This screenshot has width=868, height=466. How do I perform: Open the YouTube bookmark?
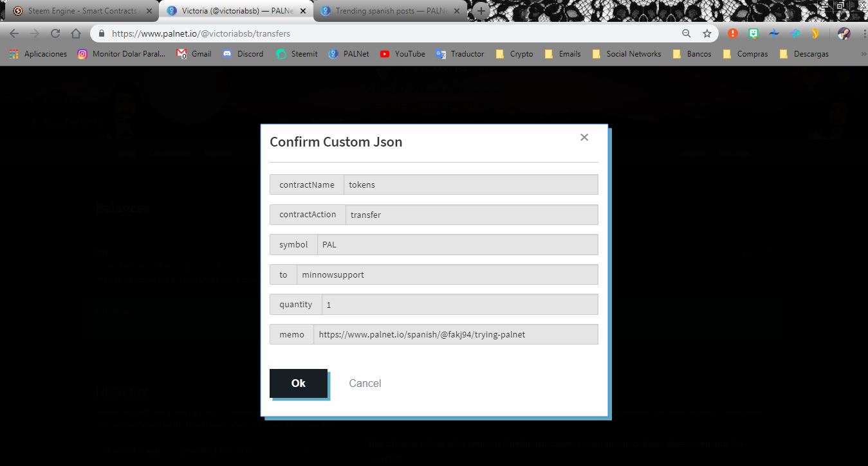[x=402, y=54]
